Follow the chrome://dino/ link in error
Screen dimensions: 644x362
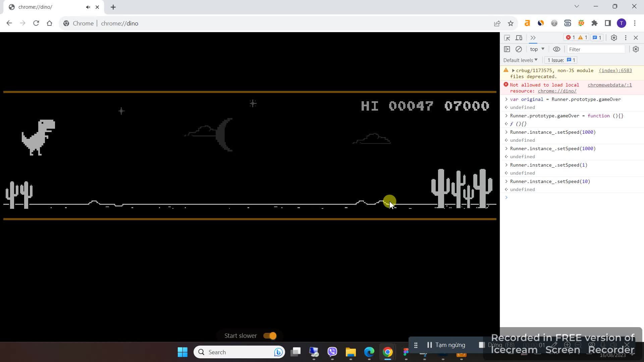pyautogui.click(x=557, y=91)
